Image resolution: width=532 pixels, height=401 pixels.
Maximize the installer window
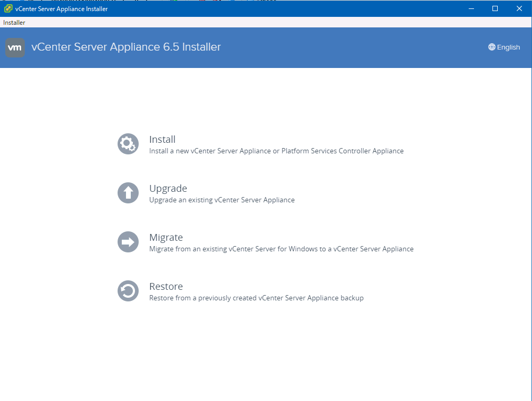(x=495, y=8)
